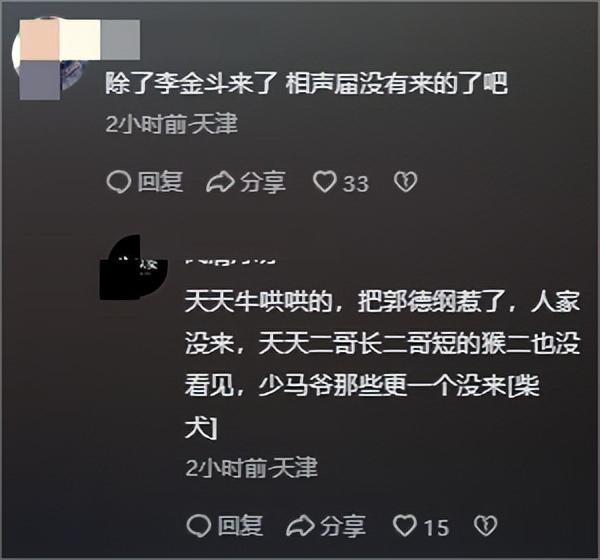
Task: Tap broken-heart dislike on the 郭德纲 reply
Action: (x=485, y=526)
